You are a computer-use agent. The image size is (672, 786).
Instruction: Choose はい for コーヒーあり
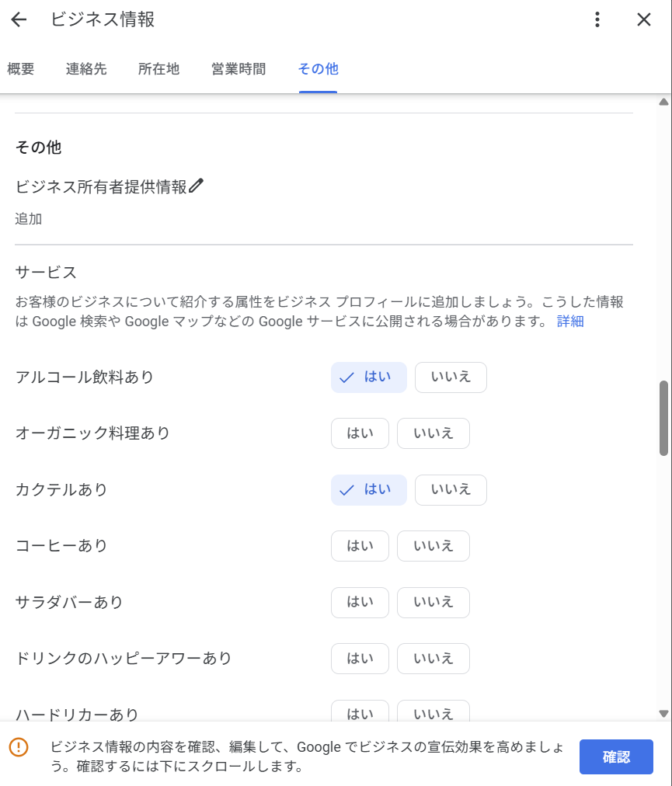tap(360, 546)
